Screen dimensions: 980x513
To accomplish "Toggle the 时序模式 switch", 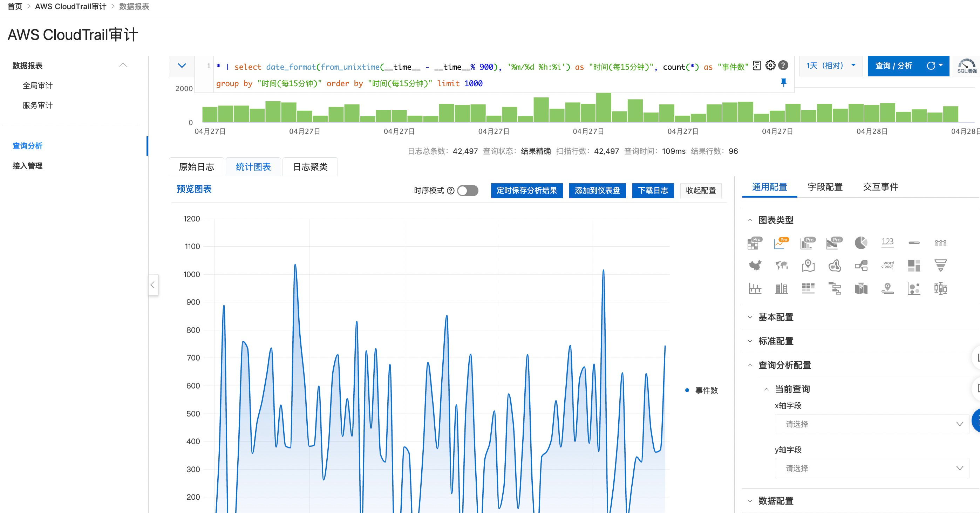I will pos(468,191).
